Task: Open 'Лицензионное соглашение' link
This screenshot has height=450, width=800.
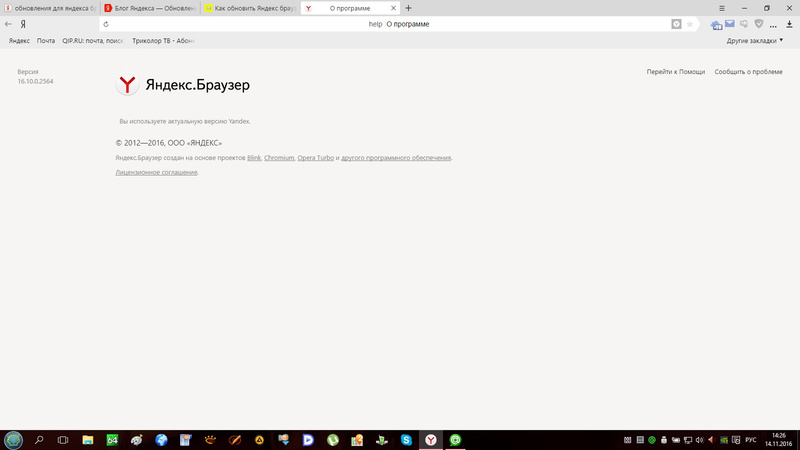Action: click(156, 172)
